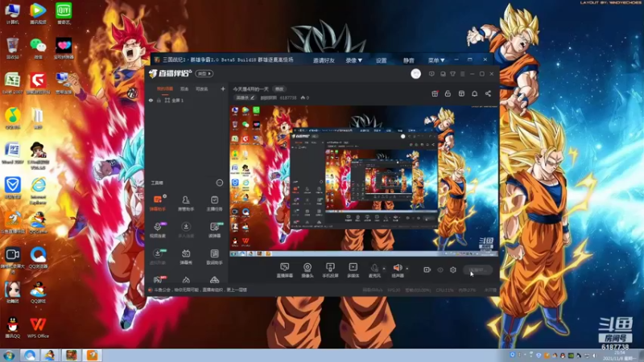Click the lock icon above the preview
644x362 pixels.
[448, 93]
